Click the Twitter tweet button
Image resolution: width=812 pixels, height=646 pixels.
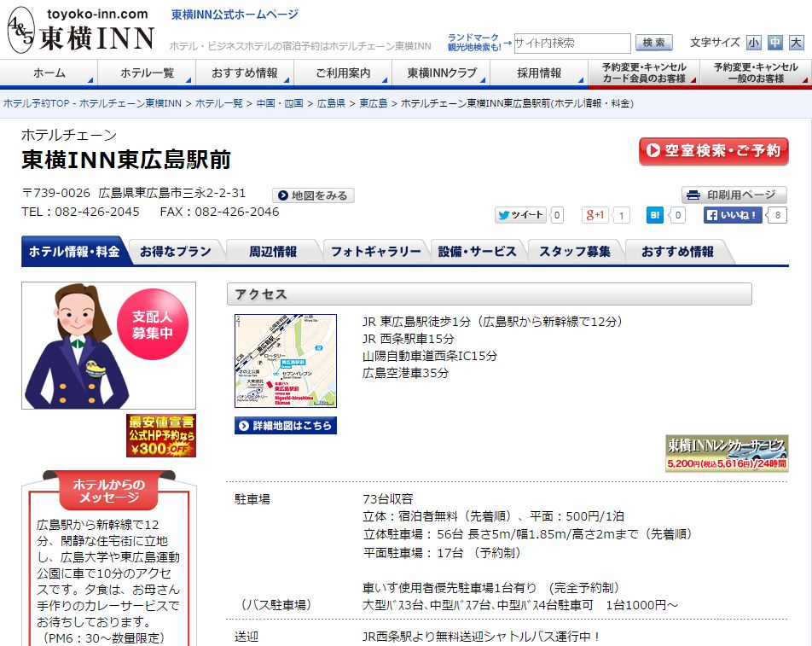click(x=520, y=215)
